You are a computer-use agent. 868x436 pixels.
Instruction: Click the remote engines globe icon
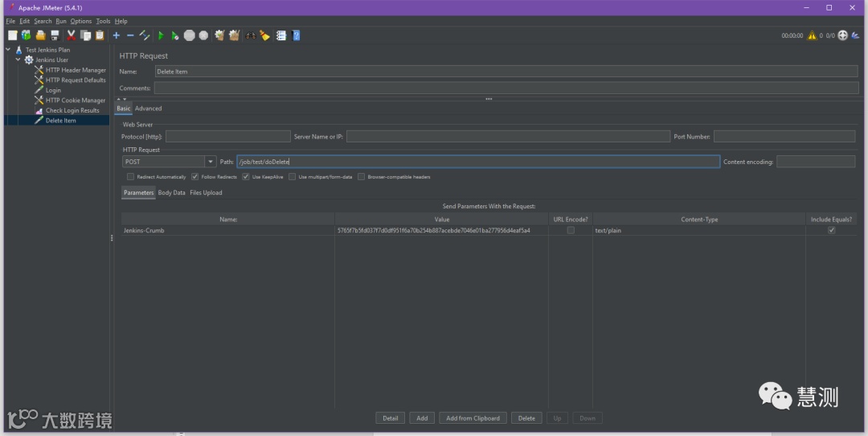coord(842,35)
